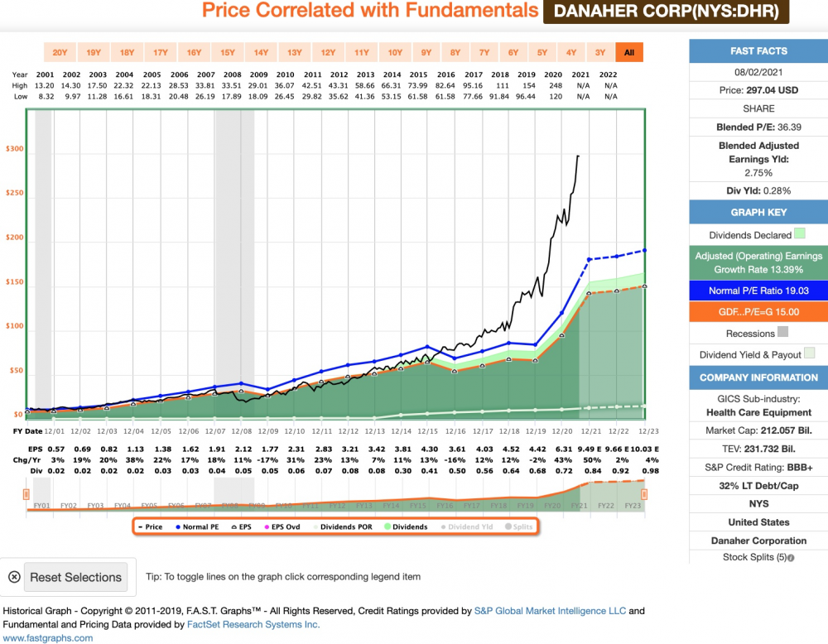Toggle the EPS legend item
This screenshot has height=644, width=828.
[242, 526]
